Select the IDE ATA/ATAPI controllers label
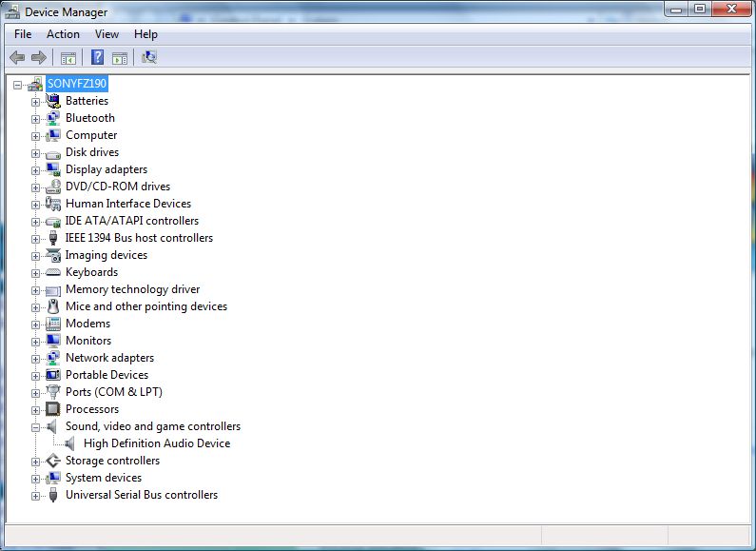 pos(131,221)
